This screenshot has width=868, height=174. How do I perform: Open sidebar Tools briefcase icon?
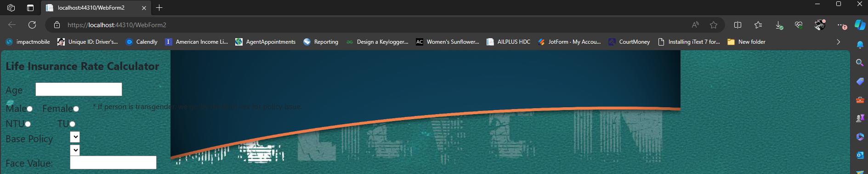pyautogui.click(x=860, y=99)
